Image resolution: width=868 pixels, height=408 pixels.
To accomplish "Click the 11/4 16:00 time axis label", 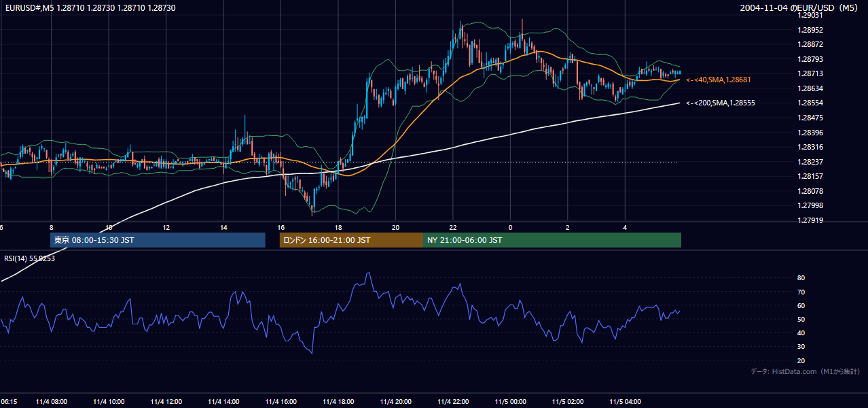I will point(281,402).
